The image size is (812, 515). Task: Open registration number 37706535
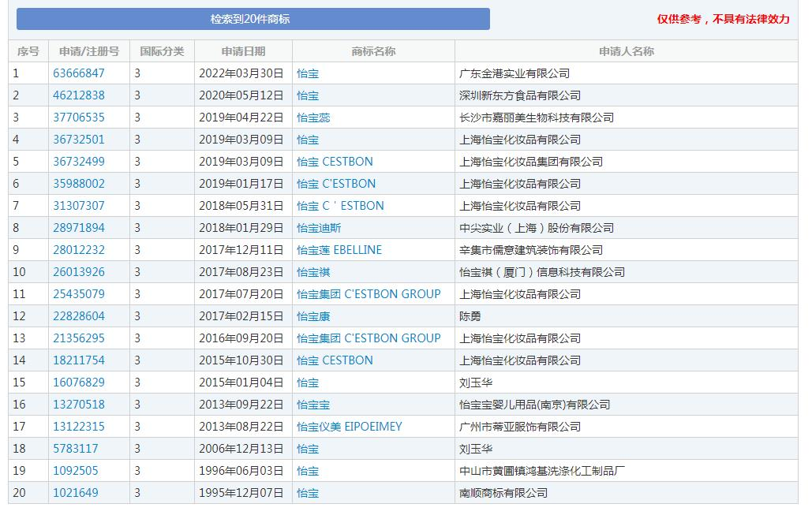pyautogui.click(x=79, y=118)
